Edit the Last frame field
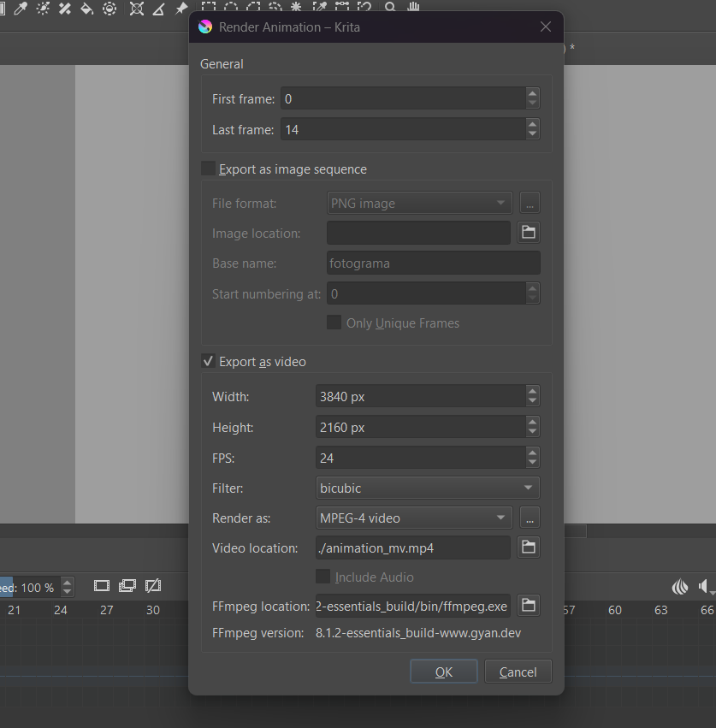This screenshot has width=716, height=728. pos(404,129)
